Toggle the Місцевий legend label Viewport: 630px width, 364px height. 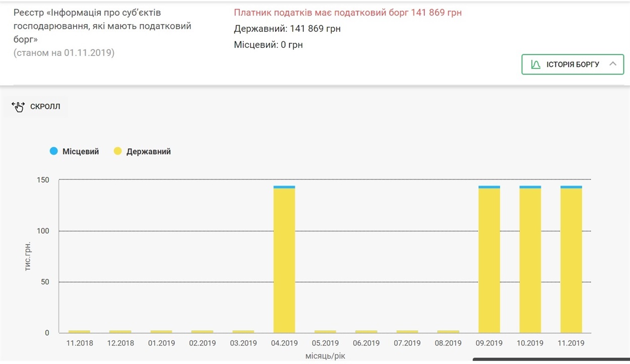point(81,152)
